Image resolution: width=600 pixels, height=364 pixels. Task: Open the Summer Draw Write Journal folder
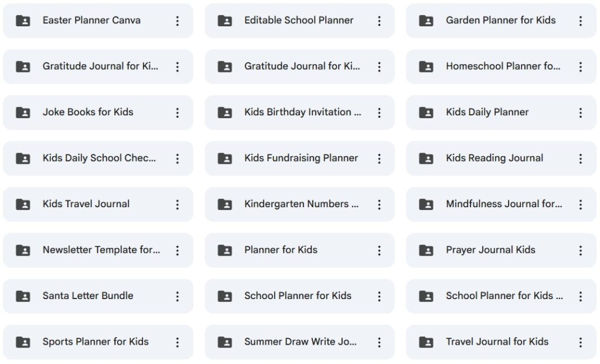pyautogui.click(x=300, y=342)
